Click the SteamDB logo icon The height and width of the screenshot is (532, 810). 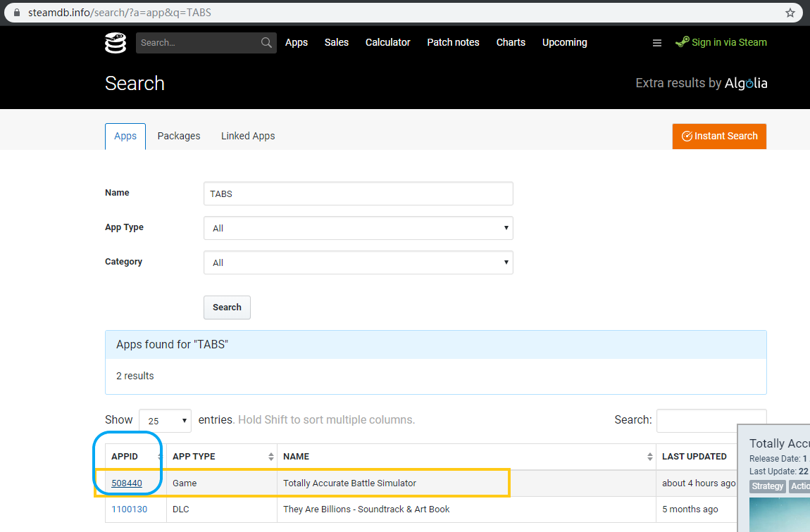point(116,43)
